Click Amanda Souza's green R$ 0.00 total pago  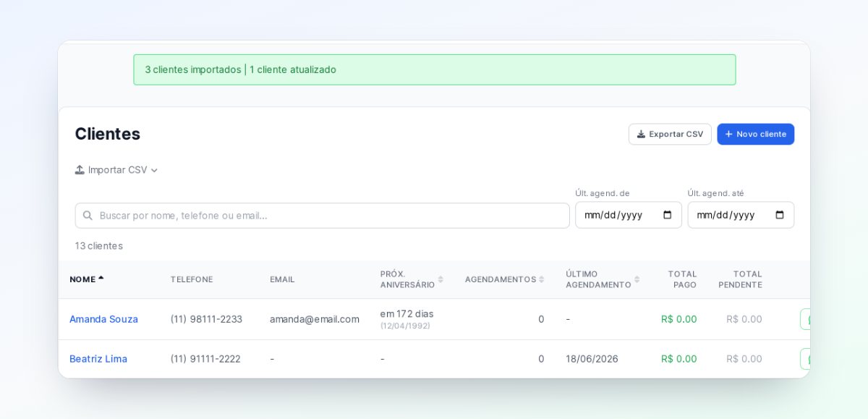point(679,319)
